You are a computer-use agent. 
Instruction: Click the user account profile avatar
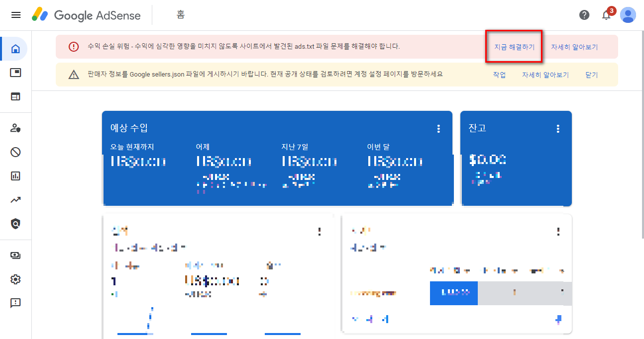(628, 15)
